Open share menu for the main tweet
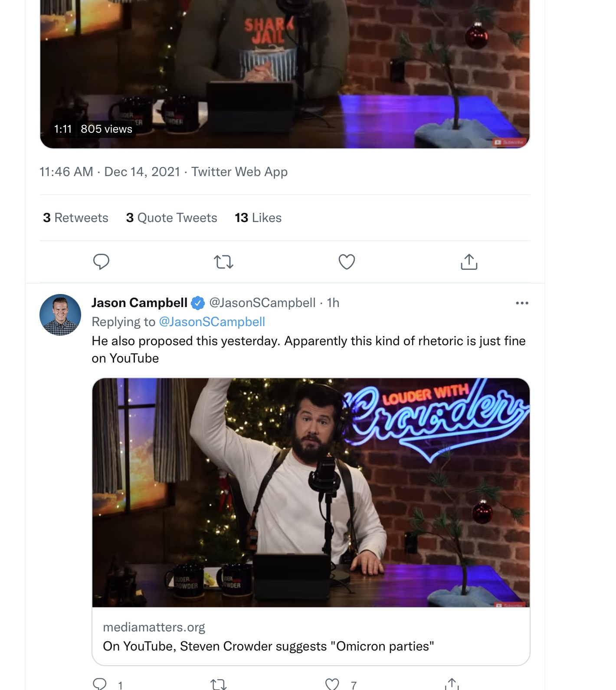 pos(469,262)
